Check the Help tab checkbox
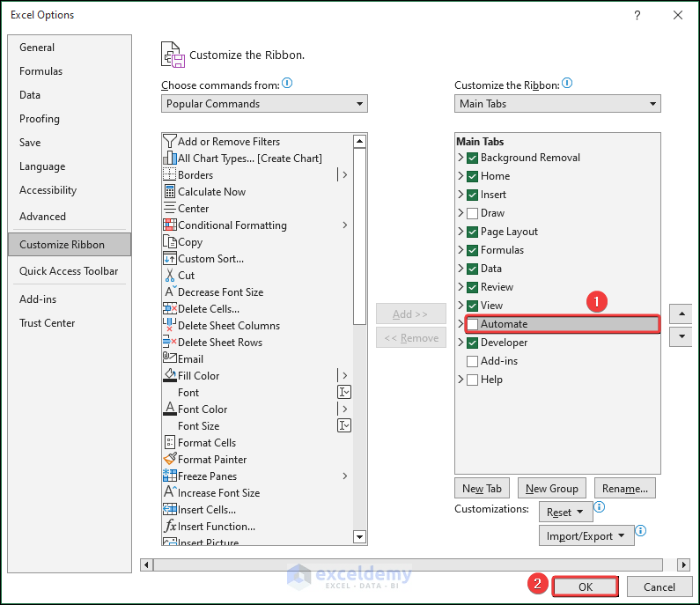The width and height of the screenshot is (700, 605). click(472, 380)
